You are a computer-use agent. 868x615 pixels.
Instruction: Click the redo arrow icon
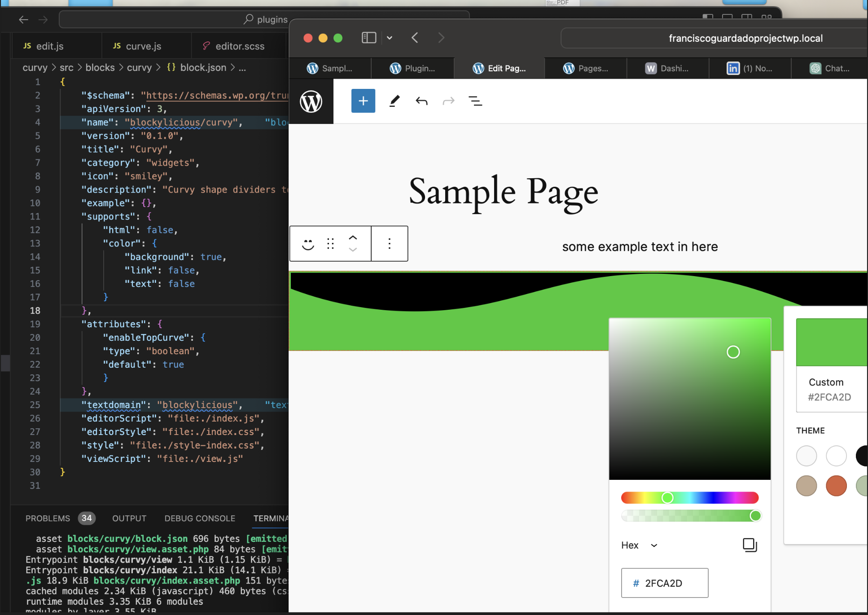tap(450, 101)
